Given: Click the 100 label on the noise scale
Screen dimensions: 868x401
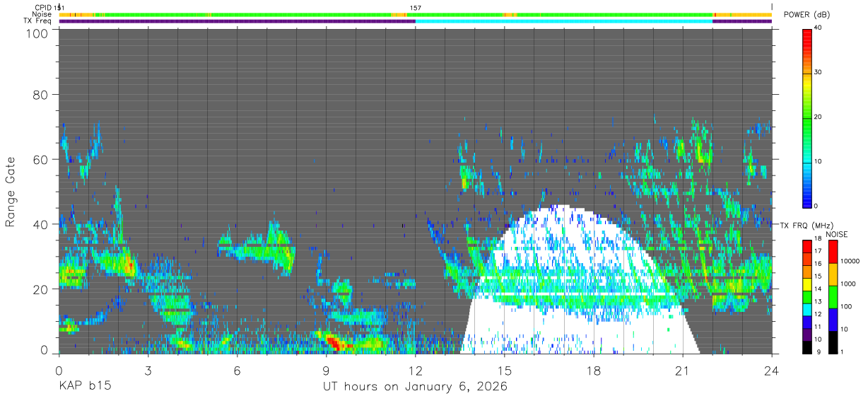Looking at the screenshot, I should pos(845,307).
